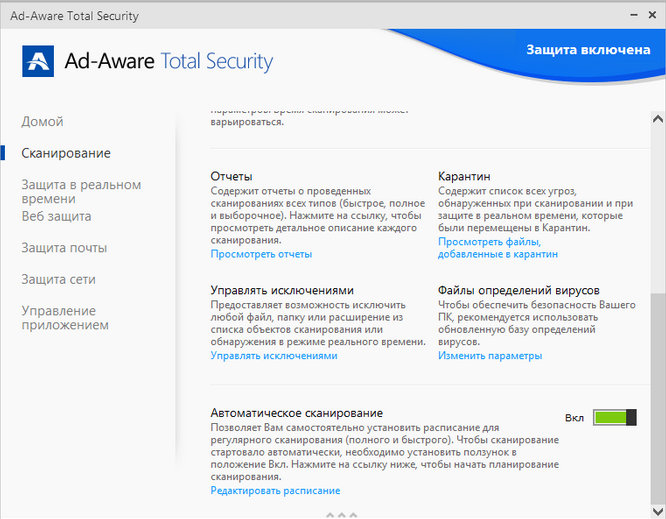Open Защита почты section

[x=64, y=248]
